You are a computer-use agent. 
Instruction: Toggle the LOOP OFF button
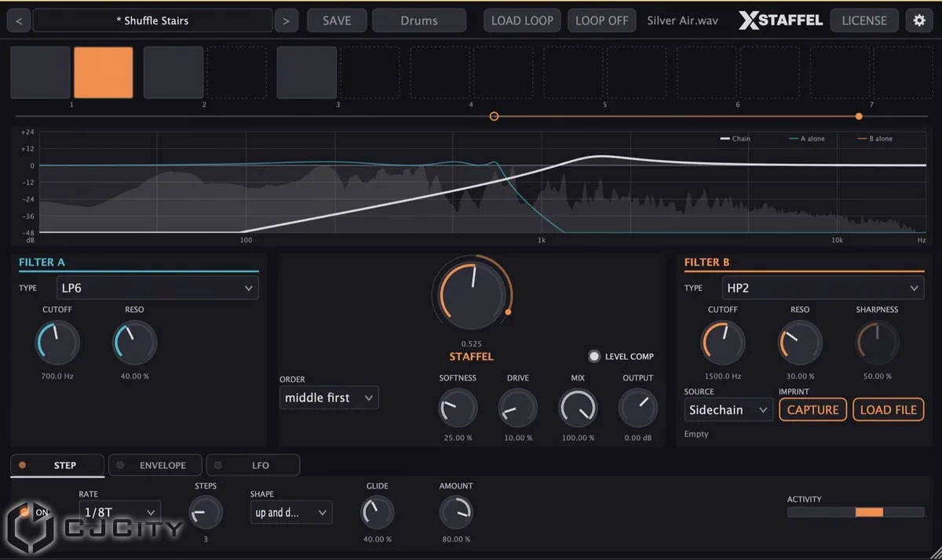(x=601, y=20)
